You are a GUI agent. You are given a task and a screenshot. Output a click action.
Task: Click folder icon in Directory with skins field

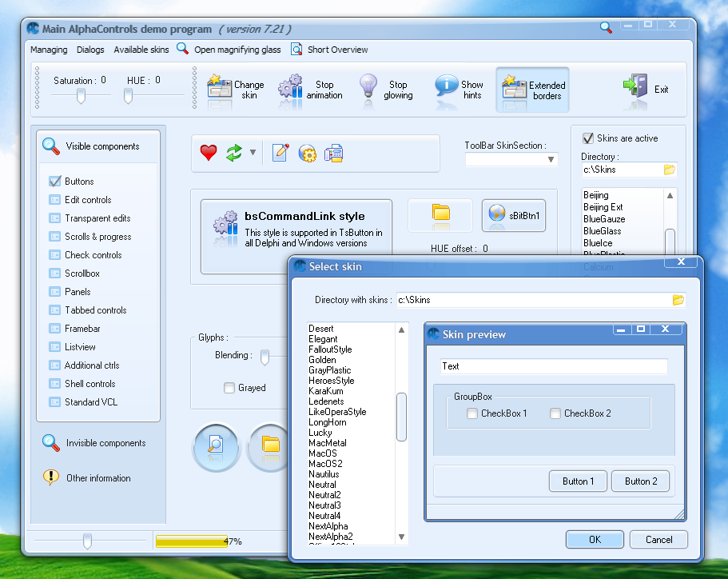coord(678,300)
